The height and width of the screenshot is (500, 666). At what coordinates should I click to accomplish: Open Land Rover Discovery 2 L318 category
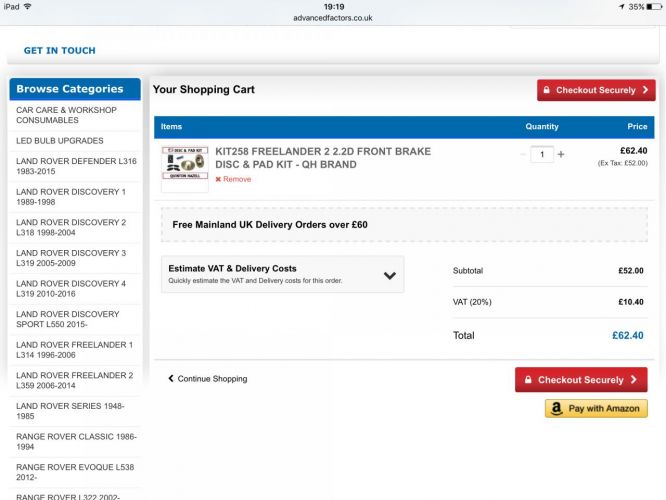(x=75, y=227)
